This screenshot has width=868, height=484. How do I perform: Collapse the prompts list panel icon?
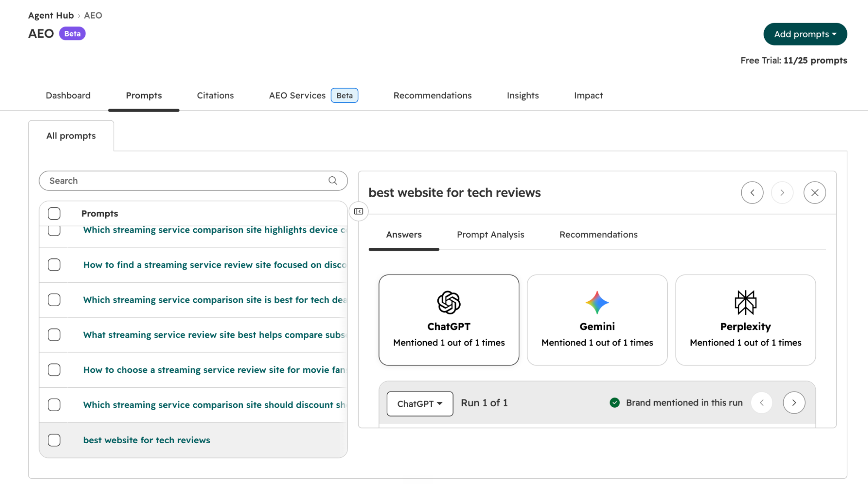359,211
